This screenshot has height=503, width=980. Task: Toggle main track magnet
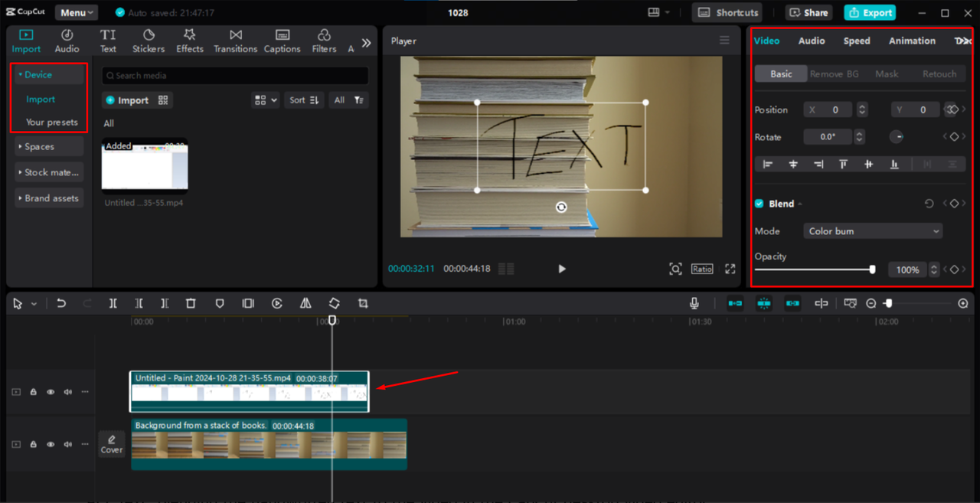pos(735,303)
